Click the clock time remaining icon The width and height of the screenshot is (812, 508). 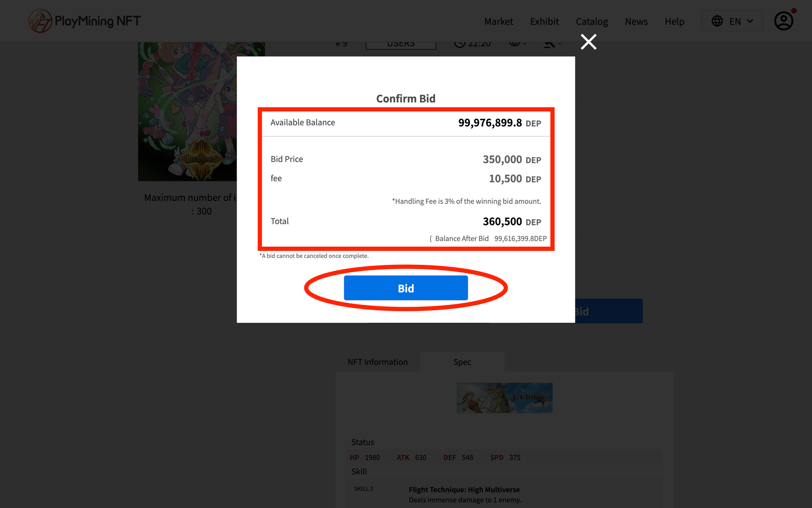click(460, 44)
